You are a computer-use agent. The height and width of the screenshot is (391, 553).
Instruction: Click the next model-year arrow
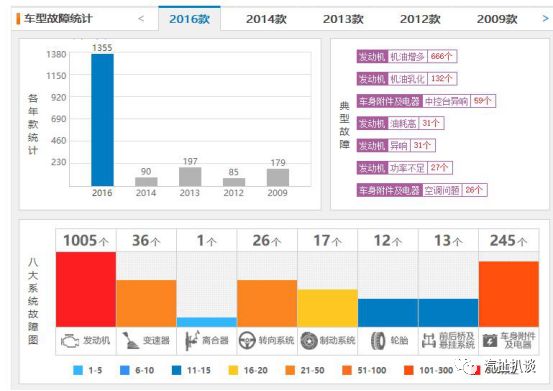(545, 18)
